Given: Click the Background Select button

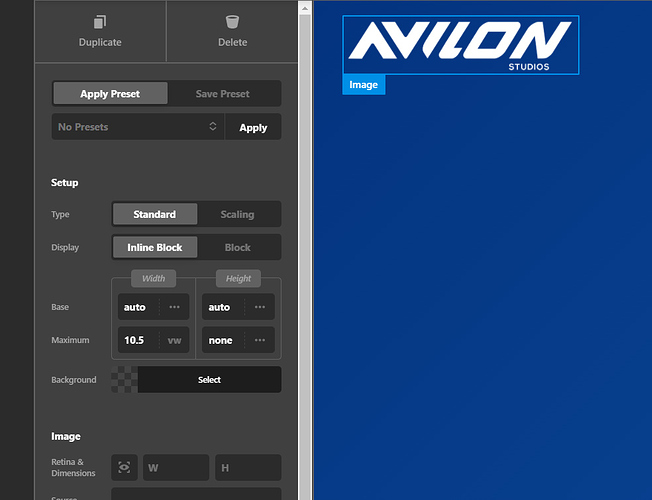Looking at the screenshot, I should click(x=210, y=379).
